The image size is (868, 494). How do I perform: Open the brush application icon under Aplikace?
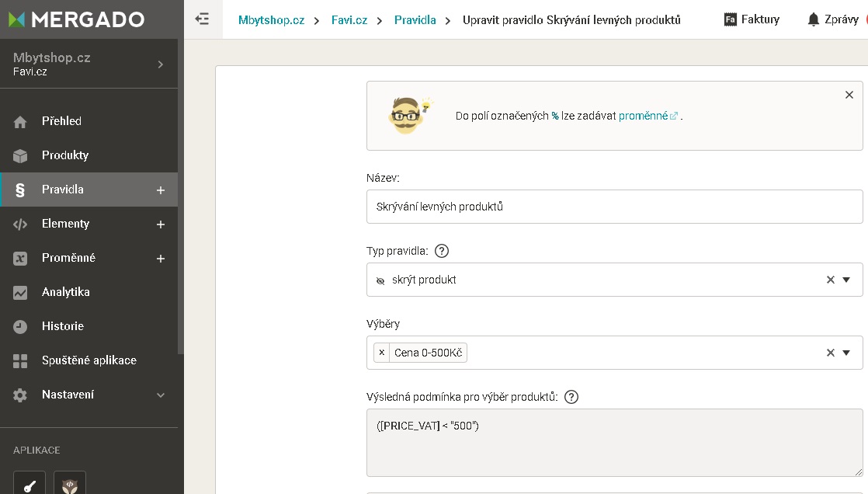(x=30, y=483)
